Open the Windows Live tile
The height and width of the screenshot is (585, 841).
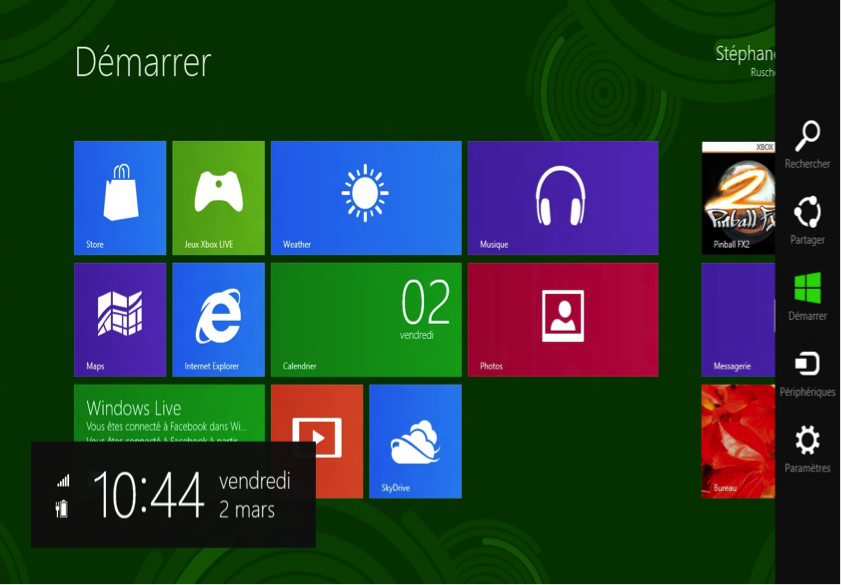click(x=168, y=410)
